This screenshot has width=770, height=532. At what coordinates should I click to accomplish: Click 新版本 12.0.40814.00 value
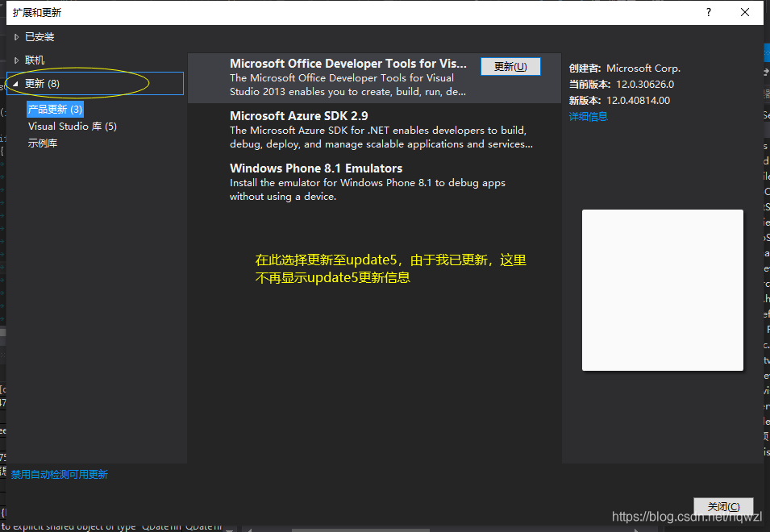pos(638,101)
